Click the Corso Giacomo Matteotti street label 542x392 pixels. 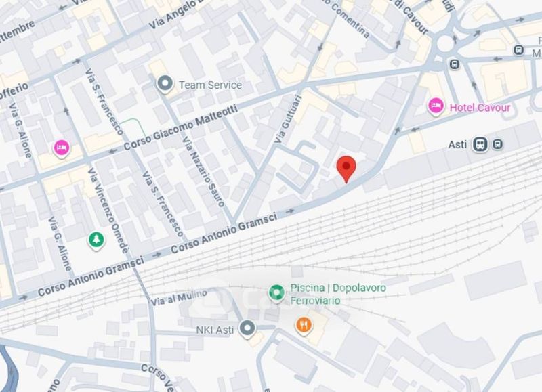181,127
